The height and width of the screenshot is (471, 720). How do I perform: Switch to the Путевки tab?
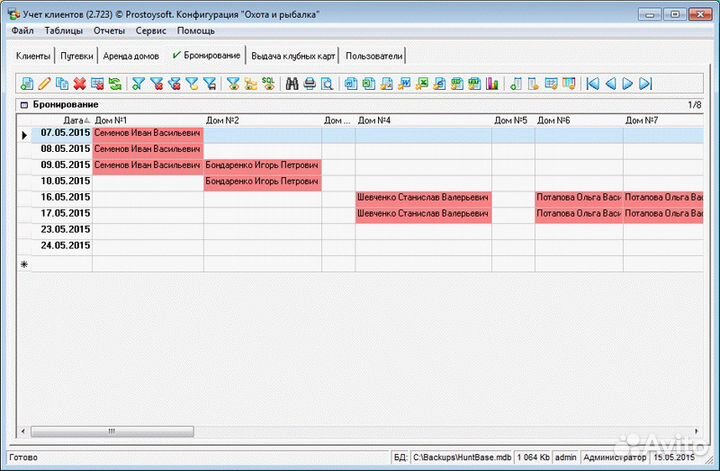tap(76, 56)
